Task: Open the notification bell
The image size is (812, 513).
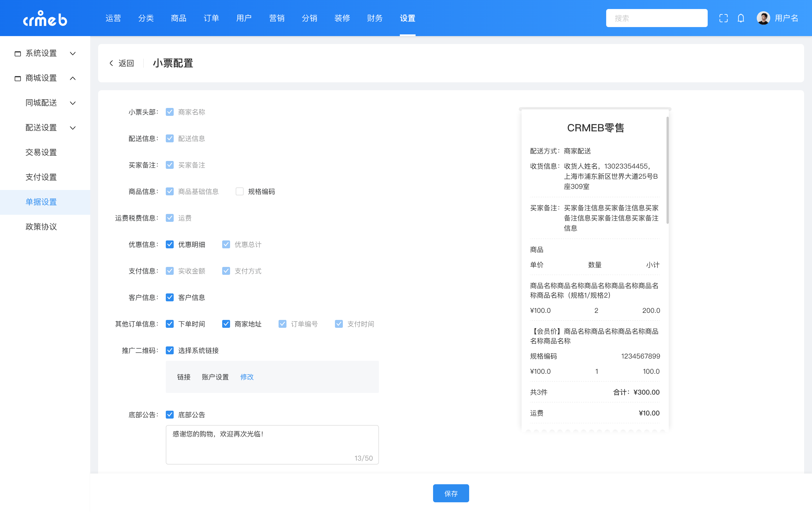Action: coord(740,18)
